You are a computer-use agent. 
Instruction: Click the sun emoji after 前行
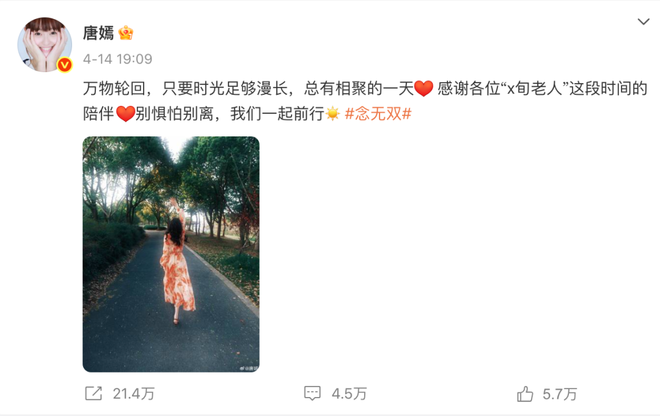click(333, 114)
